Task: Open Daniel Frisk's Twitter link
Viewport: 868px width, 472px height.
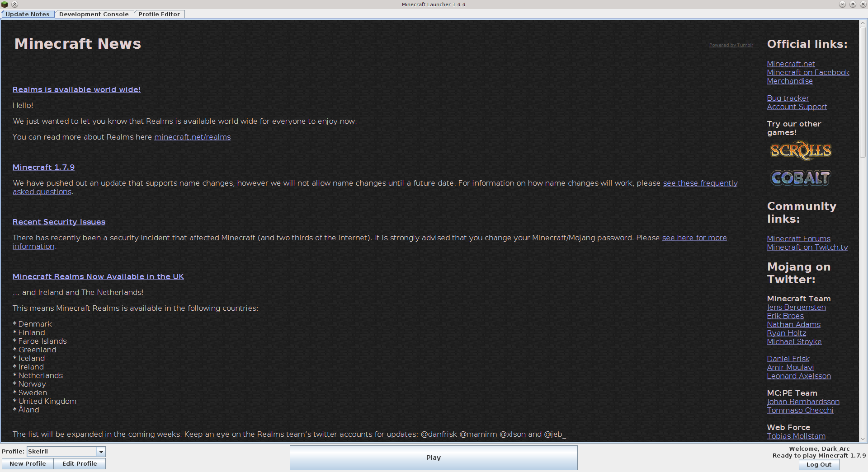Action: click(x=788, y=359)
